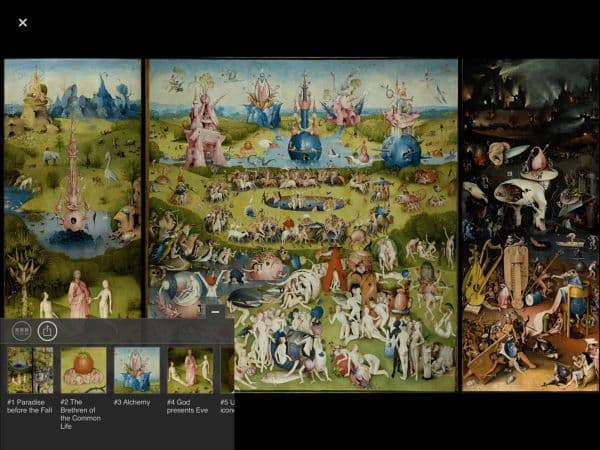The image size is (600, 450).
Task: Select label "#4 God presents Eve"
Action: pos(188,406)
